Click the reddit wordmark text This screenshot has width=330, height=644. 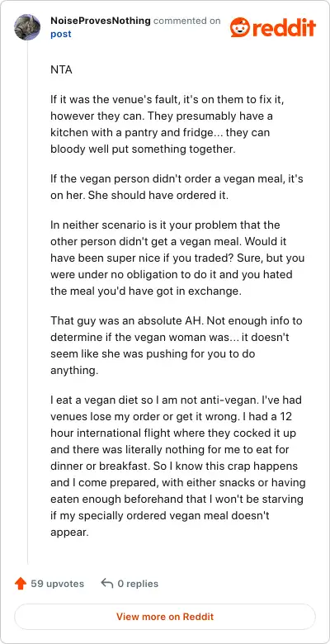point(283,28)
